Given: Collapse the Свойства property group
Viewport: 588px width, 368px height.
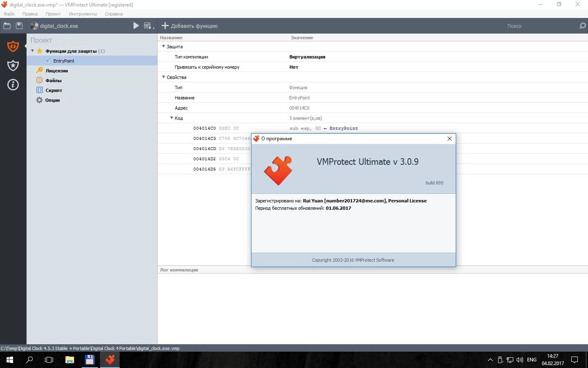Looking at the screenshot, I should click(x=163, y=77).
